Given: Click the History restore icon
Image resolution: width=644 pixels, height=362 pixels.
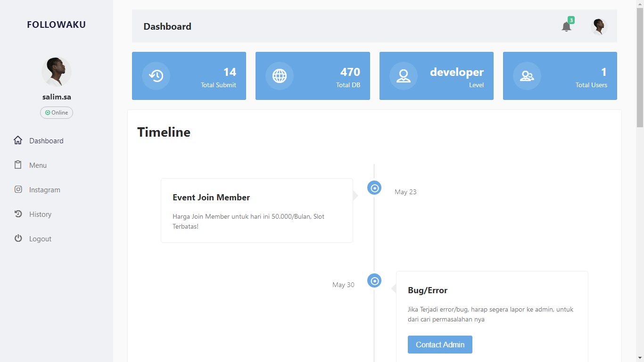Looking at the screenshot, I should (17, 214).
